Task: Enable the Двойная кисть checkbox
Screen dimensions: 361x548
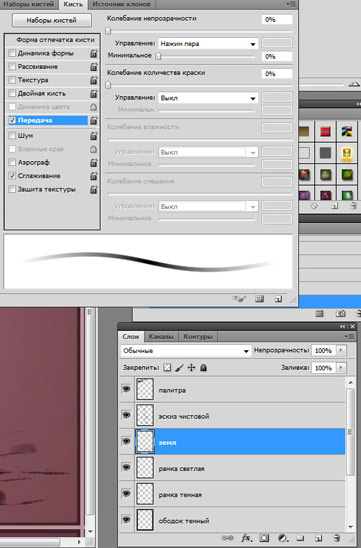Action: click(x=12, y=93)
